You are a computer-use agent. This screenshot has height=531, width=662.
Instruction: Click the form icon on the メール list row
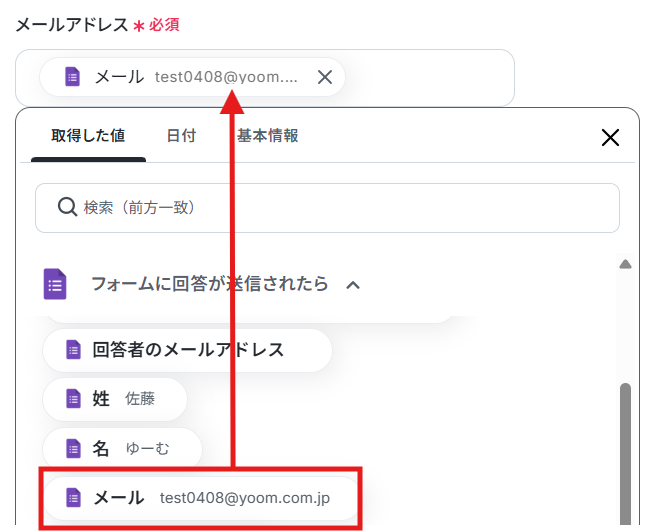tap(73, 498)
